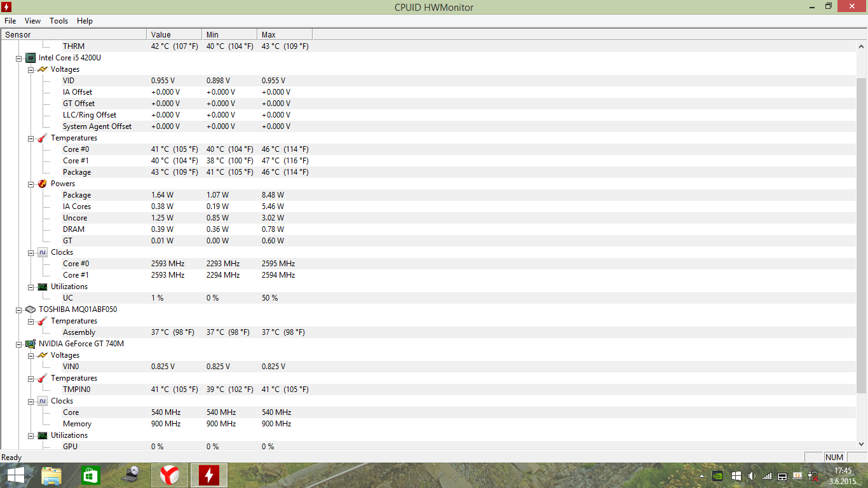Collapse the NVIDIA Clocks branch
The height and width of the screenshot is (488, 868).
(31, 401)
